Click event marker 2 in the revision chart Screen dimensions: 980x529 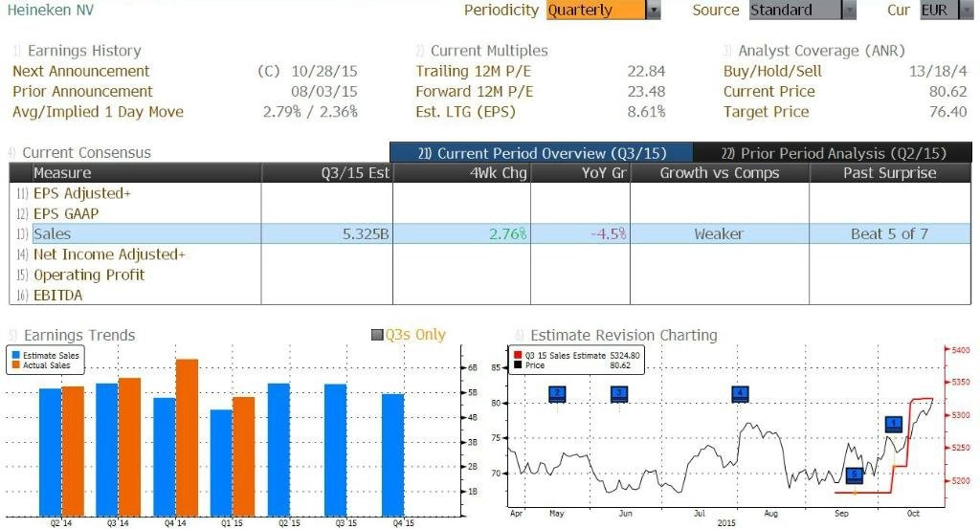pos(557,394)
